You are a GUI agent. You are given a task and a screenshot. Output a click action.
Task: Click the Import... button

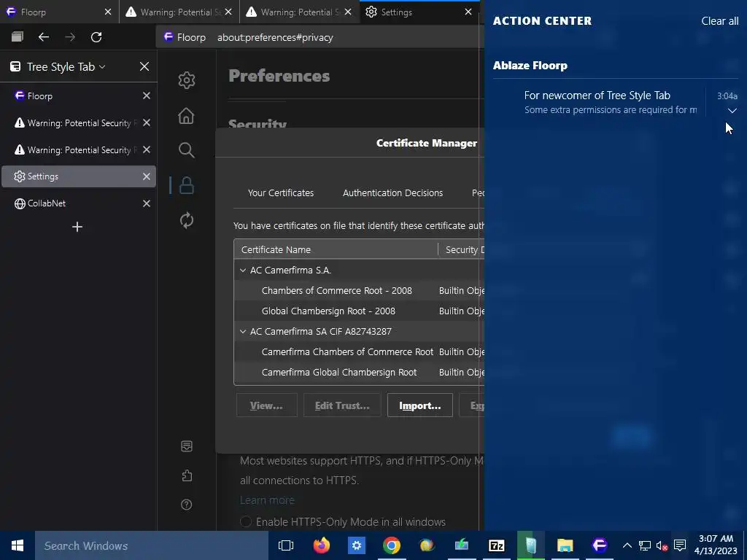pyautogui.click(x=419, y=405)
